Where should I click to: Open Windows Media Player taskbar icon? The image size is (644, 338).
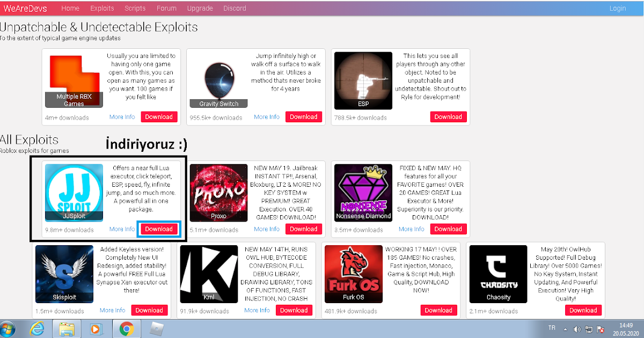(96, 328)
